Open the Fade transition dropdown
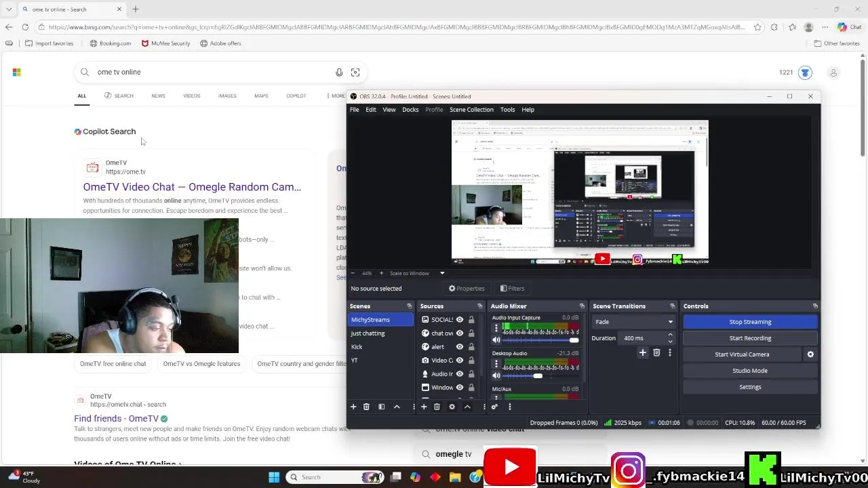The width and height of the screenshot is (868, 488). 634,322
